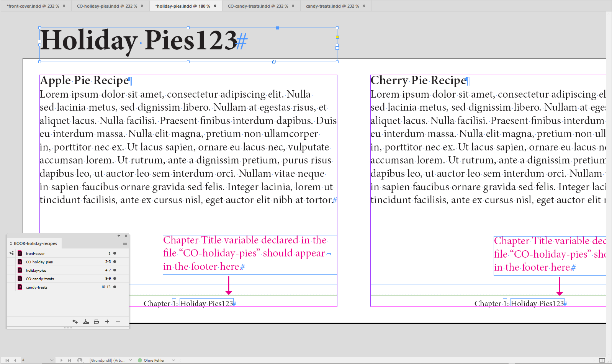The height and width of the screenshot is (364, 612).
Task: Synchronize styles and swatches in the book
Action: pyautogui.click(x=75, y=322)
